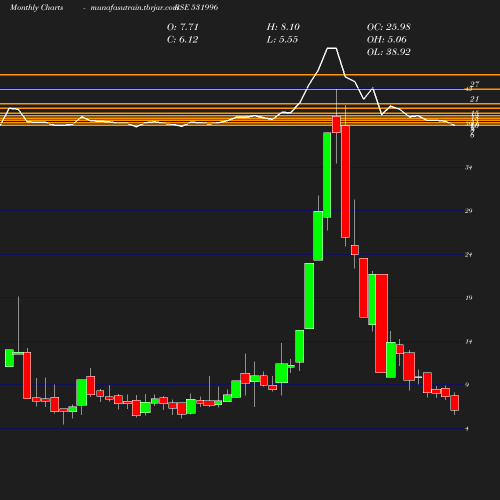Screen dimensions: 500x500
Task: Click the price axis label 34
Action: [x=469, y=167]
